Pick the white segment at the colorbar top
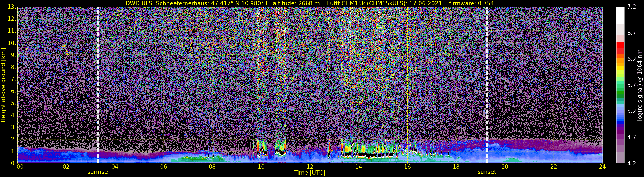 tap(620, 15)
